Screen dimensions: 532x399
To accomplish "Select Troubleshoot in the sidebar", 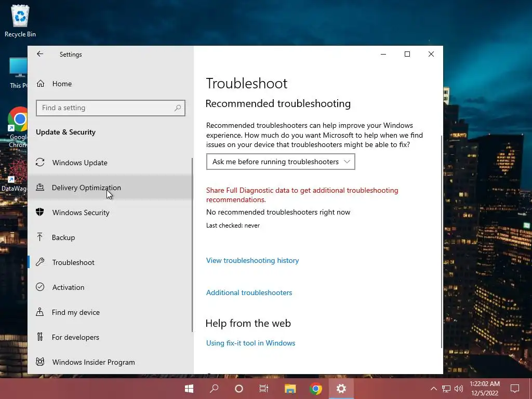I will coord(110,262).
